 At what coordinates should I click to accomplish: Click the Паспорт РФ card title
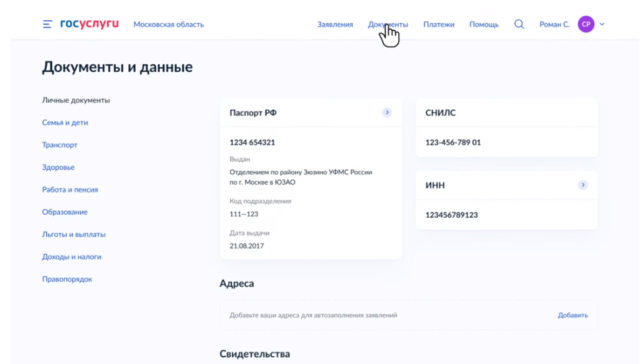(x=253, y=113)
